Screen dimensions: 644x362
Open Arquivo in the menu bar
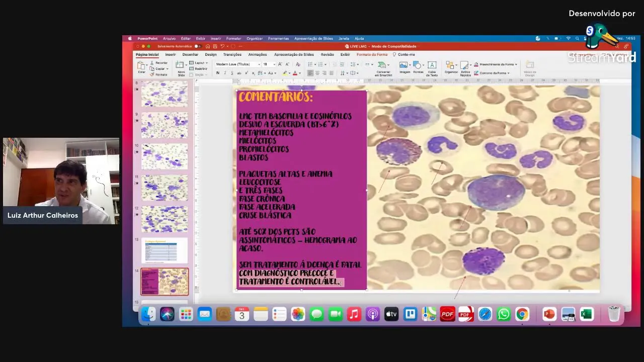pos(169,38)
